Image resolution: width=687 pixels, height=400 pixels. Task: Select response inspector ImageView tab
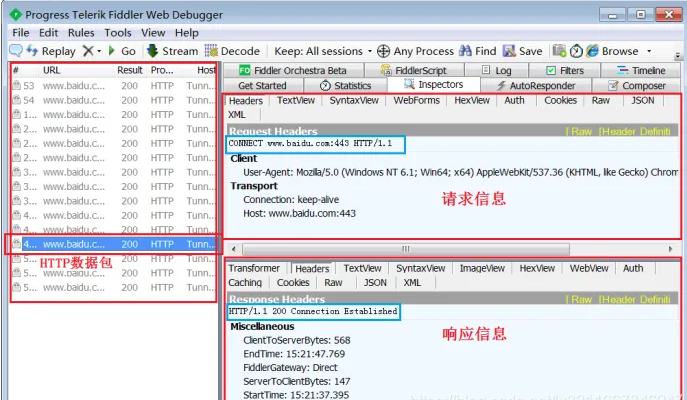coord(482,268)
